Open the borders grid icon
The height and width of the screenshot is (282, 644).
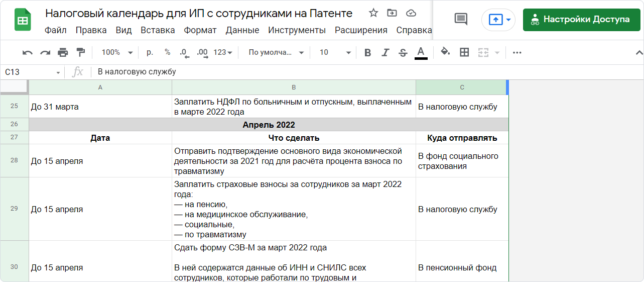pos(464,52)
